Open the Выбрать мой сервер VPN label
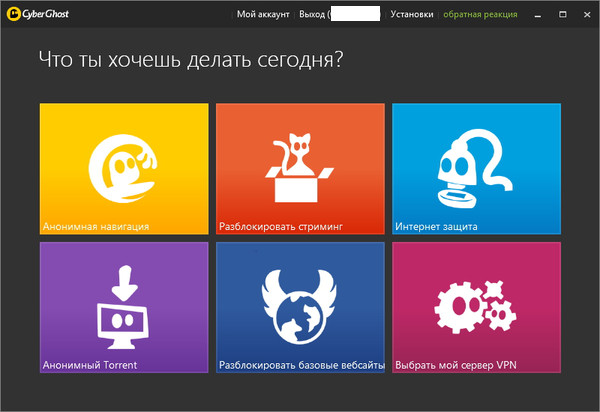 [x=461, y=365]
